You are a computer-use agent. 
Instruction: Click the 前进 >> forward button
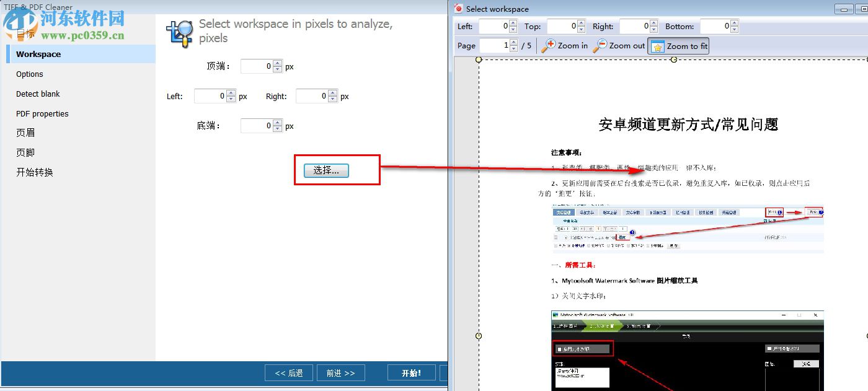click(340, 372)
